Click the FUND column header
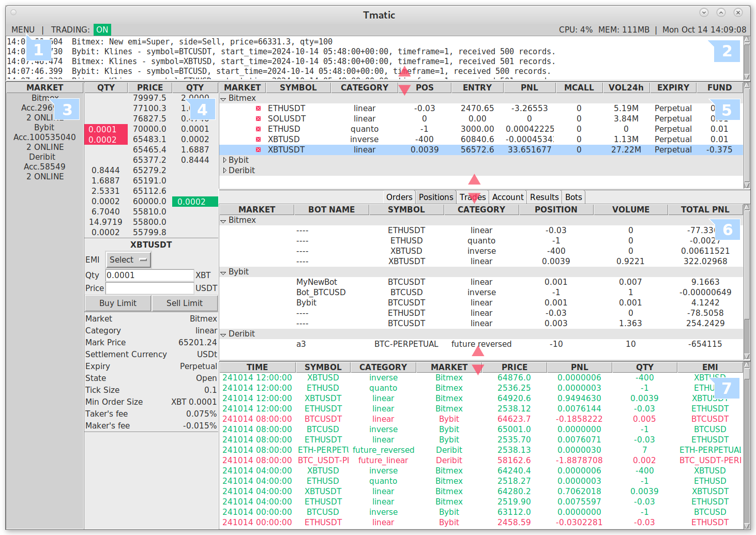This screenshot has width=756, height=535. click(x=719, y=87)
